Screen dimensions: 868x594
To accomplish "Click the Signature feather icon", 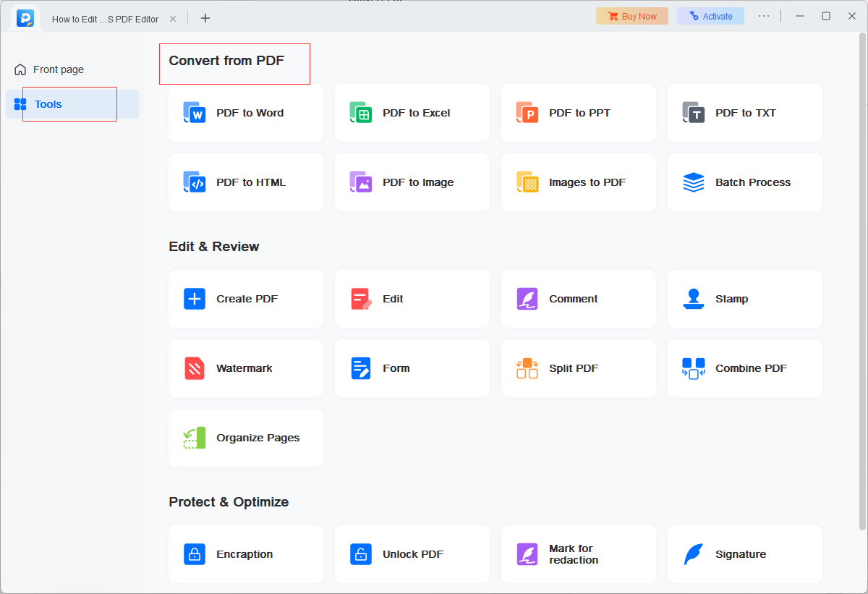I will pyautogui.click(x=694, y=554).
